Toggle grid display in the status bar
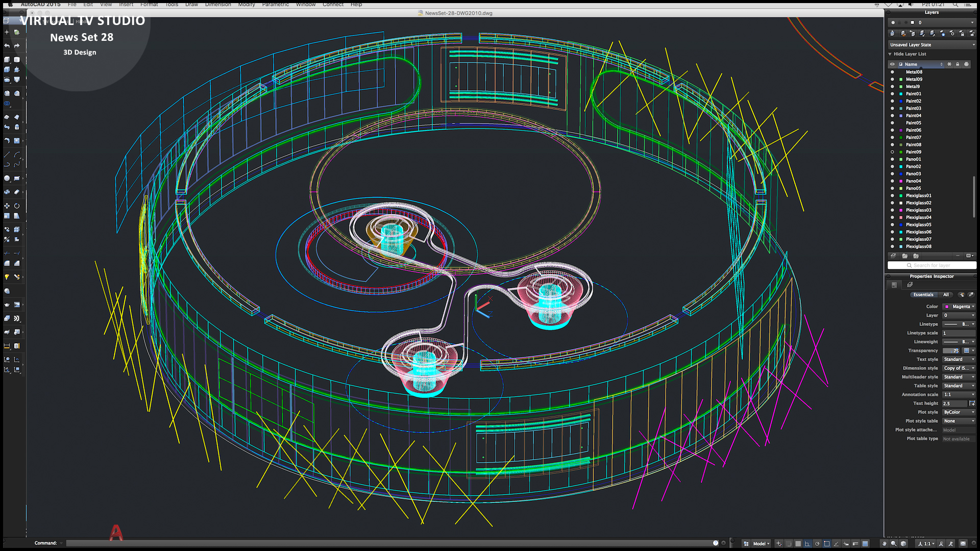Viewport: 980px width, 551px height. tap(798, 544)
